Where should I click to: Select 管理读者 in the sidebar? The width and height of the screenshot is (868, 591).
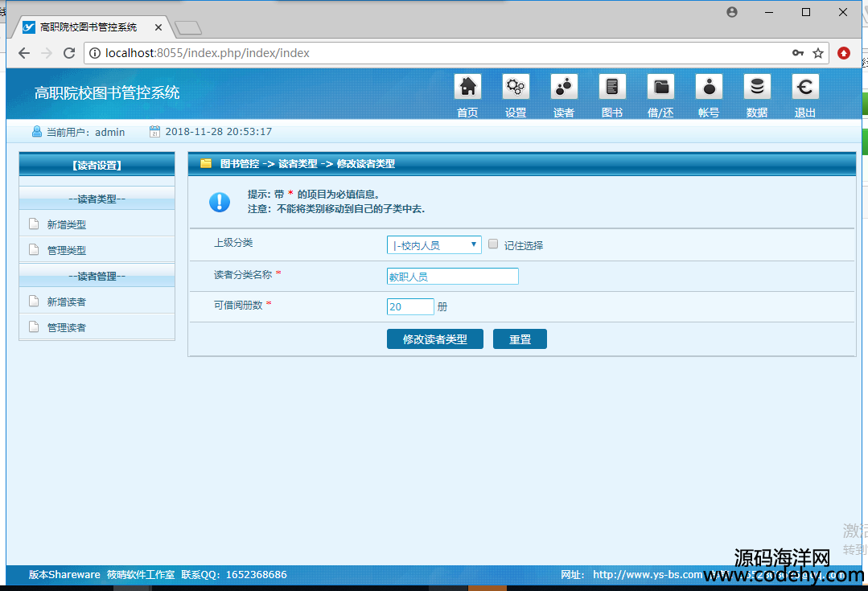66,327
